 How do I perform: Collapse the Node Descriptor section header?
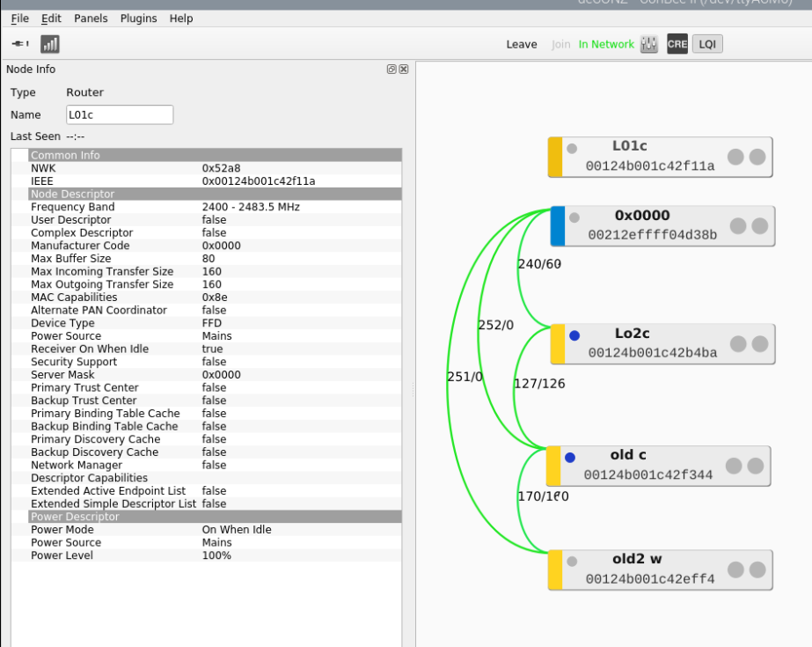point(215,194)
